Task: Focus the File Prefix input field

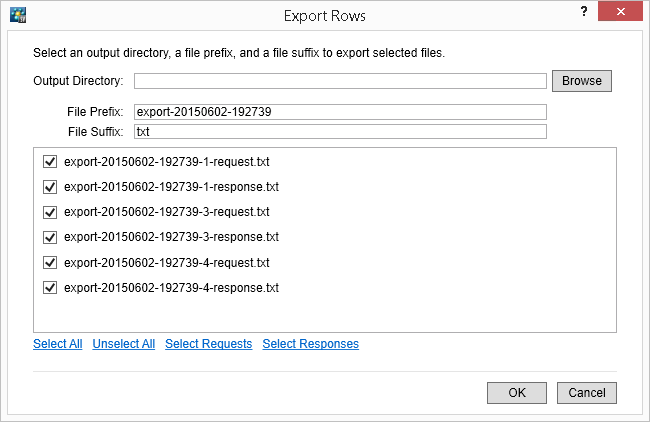Action: [x=340, y=112]
